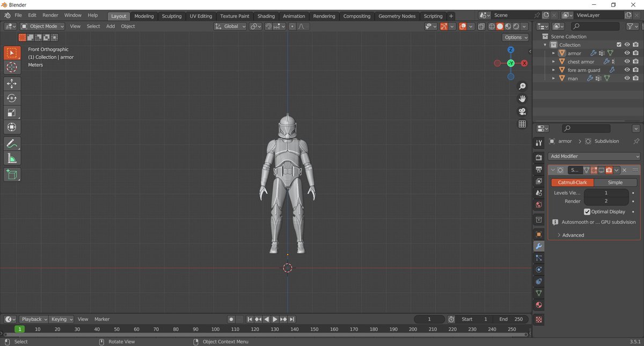
Task: Switch to Rendered viewport shading
Action: [516, 26]
